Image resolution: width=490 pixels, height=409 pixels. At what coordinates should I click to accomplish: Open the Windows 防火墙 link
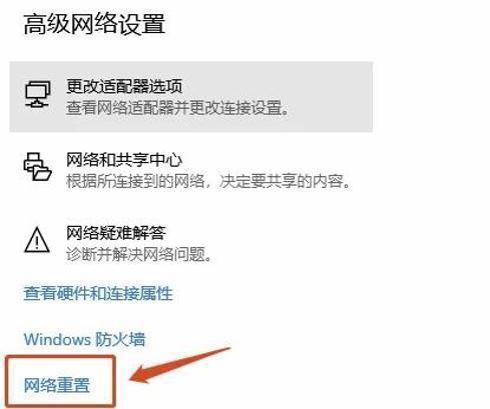click(85, 339)
